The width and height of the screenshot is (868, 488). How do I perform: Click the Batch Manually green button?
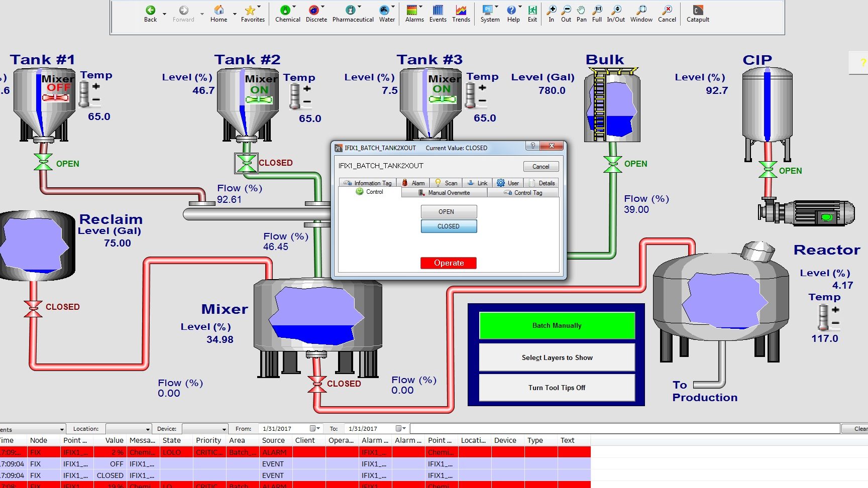coord(557,326)
